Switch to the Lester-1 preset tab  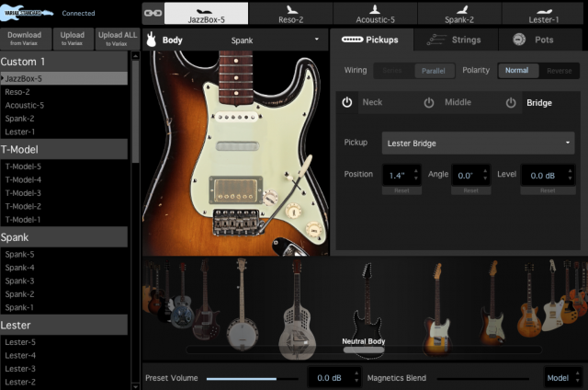coord(543,13)
